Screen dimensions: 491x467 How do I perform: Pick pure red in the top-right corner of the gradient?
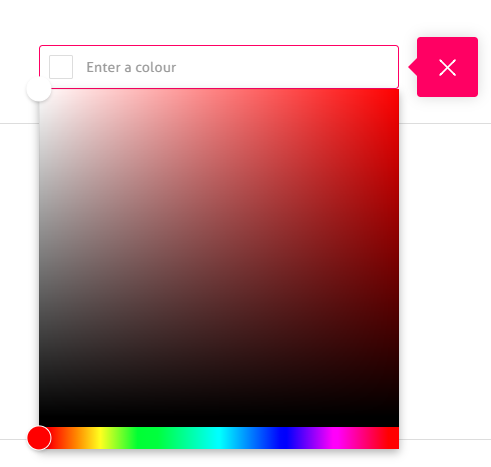pyautogui.click(x=397, y=91)
